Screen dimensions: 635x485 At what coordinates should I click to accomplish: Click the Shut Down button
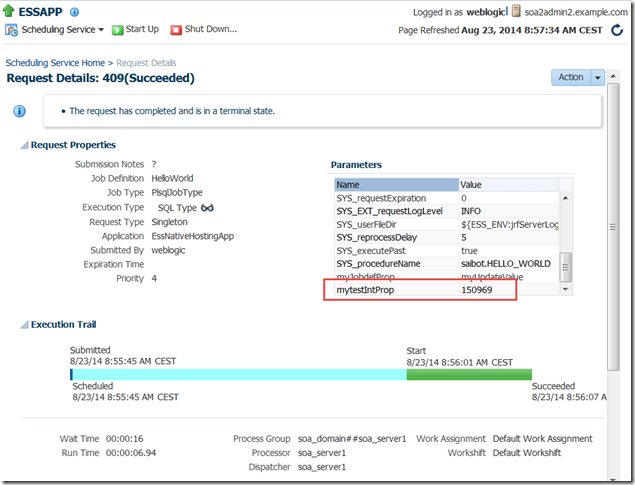point(203,30)
